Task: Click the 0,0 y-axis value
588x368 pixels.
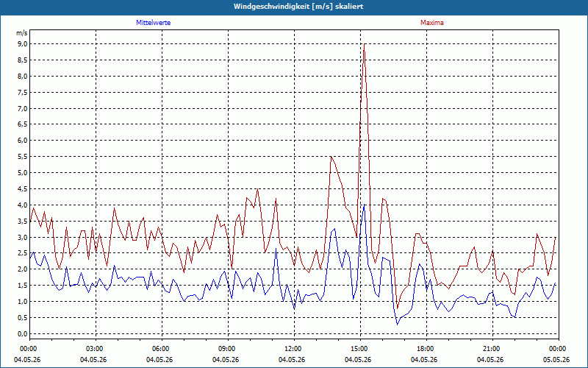Action: 23,334
